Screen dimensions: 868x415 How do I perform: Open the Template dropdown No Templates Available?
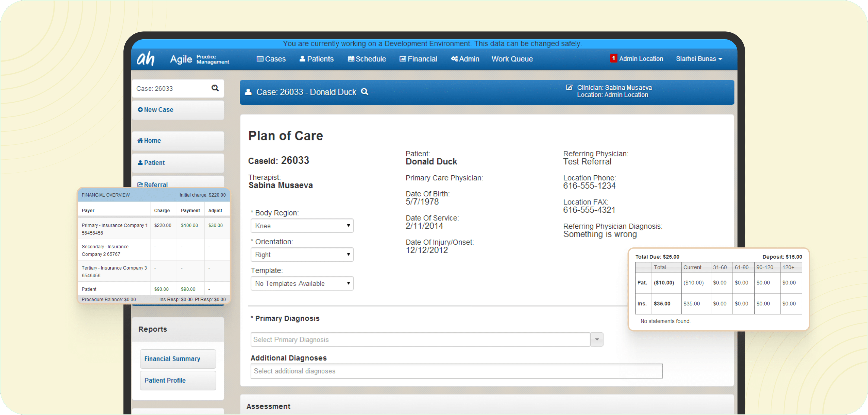302,283
